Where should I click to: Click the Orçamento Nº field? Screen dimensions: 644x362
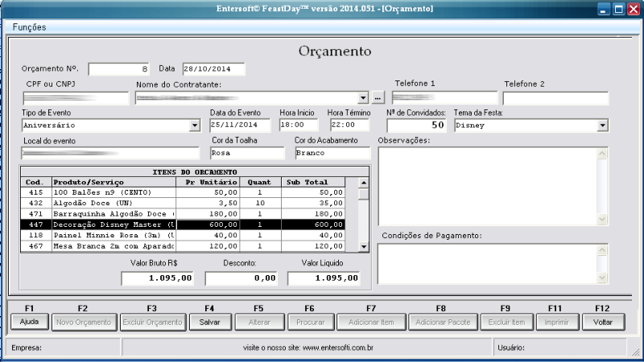coord(118,69)
